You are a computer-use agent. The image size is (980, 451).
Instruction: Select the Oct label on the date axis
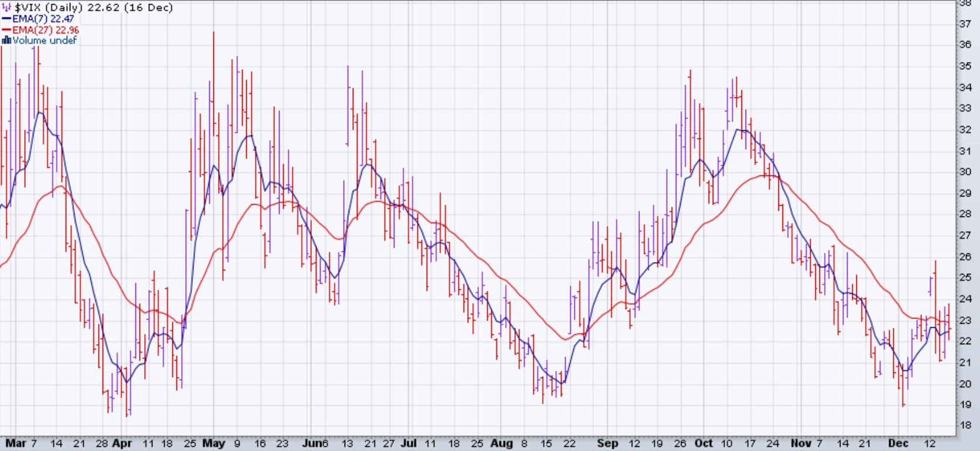[x=703, y=443]
